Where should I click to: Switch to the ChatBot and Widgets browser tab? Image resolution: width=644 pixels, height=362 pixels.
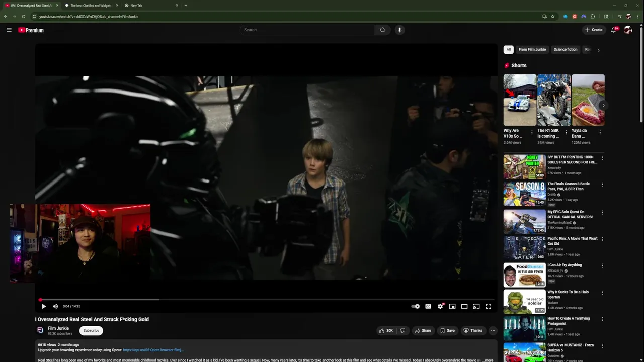(x=91, y=6)
